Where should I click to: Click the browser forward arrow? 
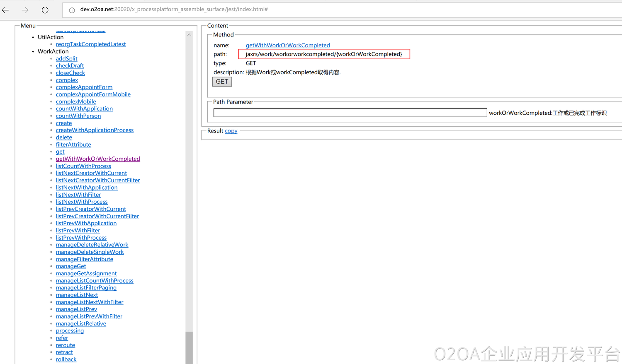25,10
